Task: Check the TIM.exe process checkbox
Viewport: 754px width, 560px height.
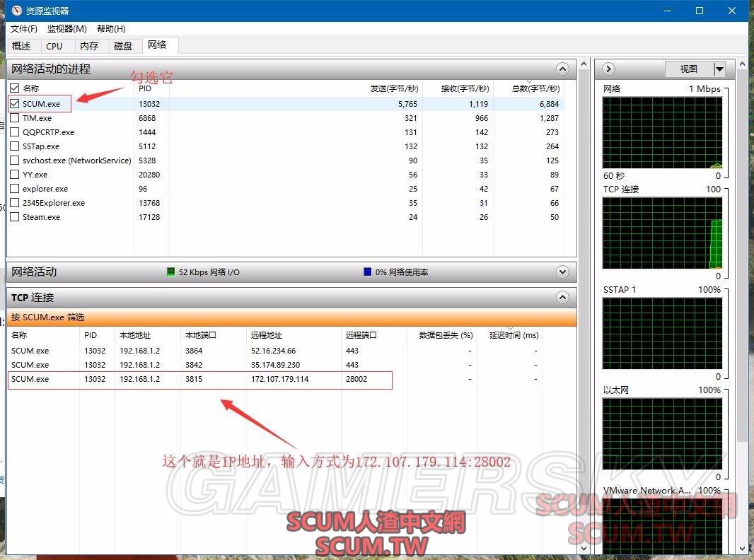Action: pos(14,118)
